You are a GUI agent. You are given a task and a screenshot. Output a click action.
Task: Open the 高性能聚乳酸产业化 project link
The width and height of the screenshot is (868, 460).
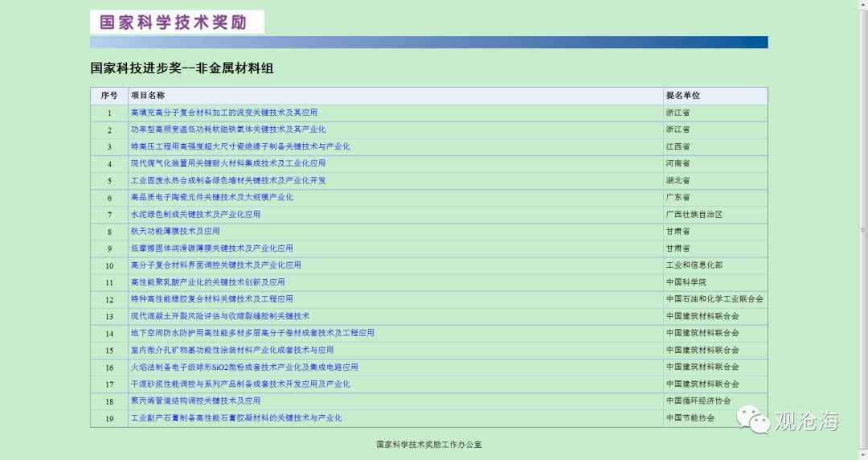[207, 282]
